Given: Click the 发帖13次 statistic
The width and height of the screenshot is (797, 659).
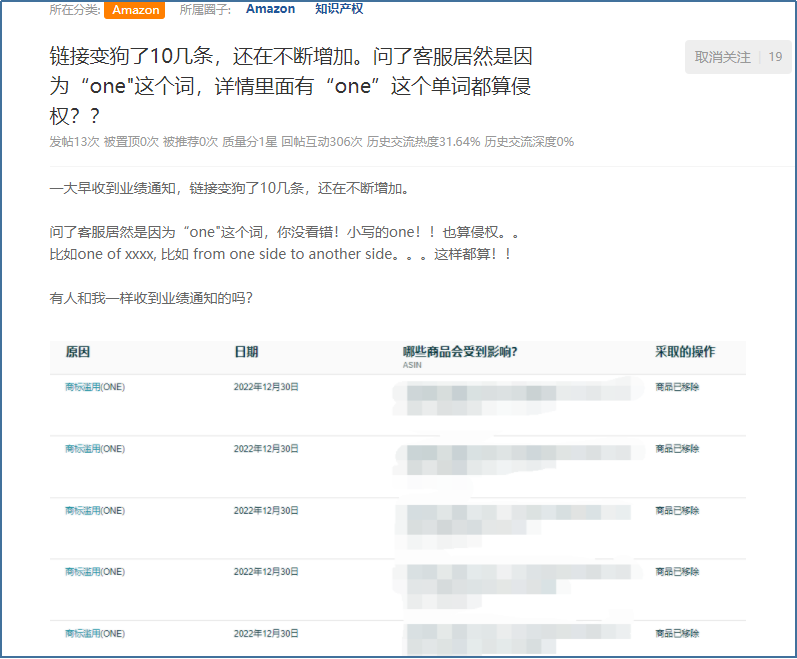Looking at the screenshot, I should [74, 142].
